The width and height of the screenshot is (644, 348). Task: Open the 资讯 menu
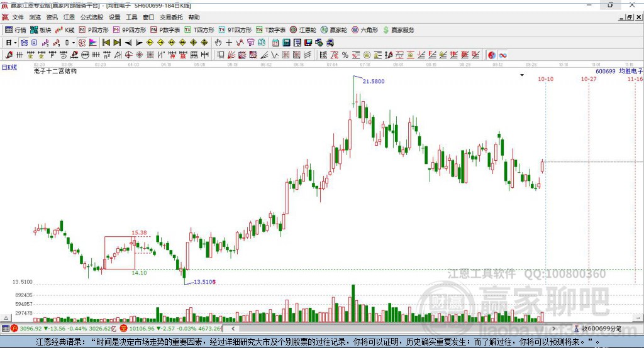[52, 17]
